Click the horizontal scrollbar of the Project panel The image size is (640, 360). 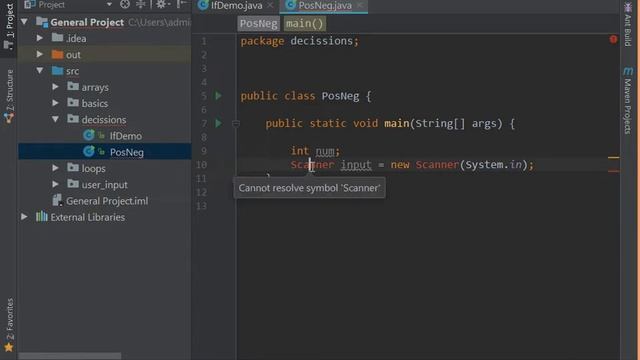point(70,356)
